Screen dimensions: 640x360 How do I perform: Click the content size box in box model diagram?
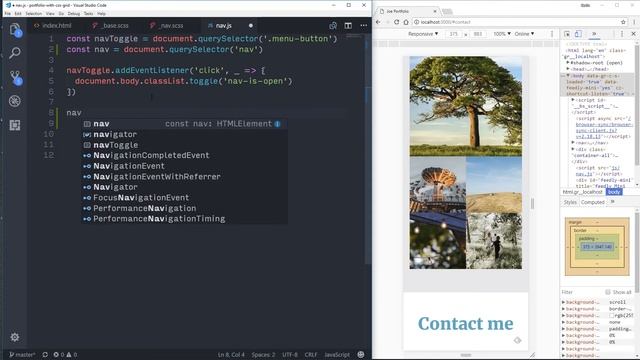point(597,247)
